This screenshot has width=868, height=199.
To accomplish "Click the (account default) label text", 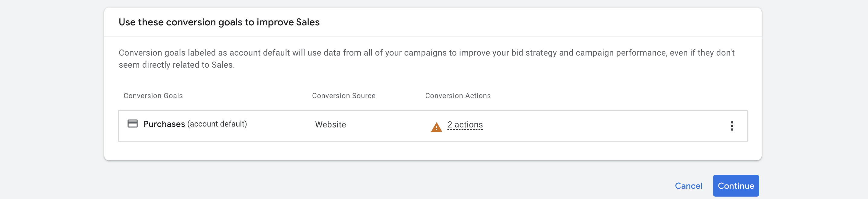I will pyautogui.click(x=217, y=124).
